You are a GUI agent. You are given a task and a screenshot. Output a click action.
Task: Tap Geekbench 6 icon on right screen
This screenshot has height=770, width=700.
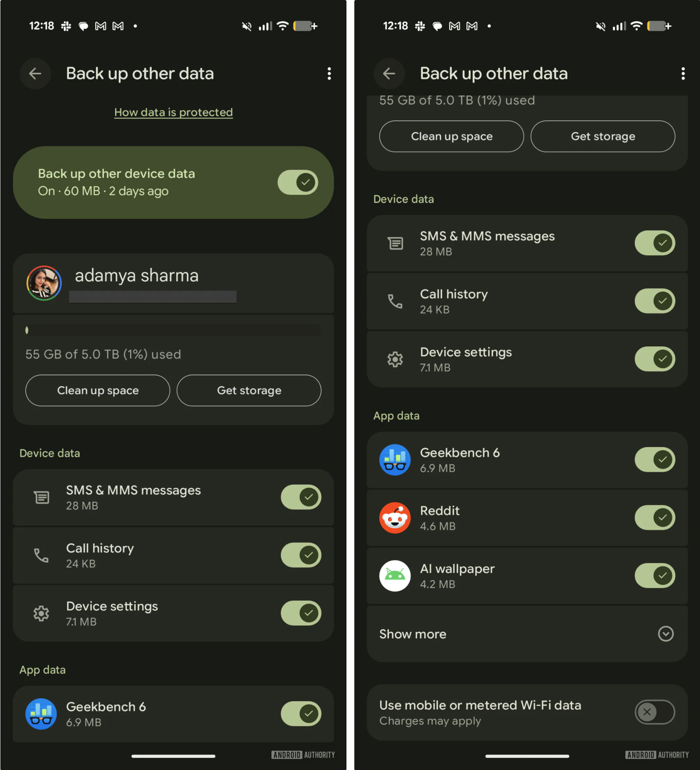pyautogui.click(x=395, y=460)
